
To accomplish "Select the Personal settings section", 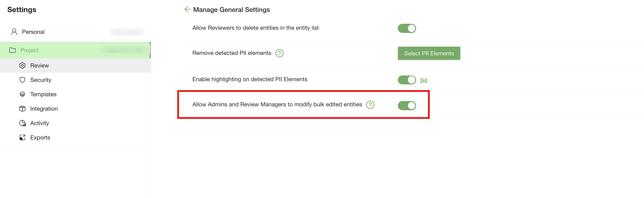I will (33, 32).
